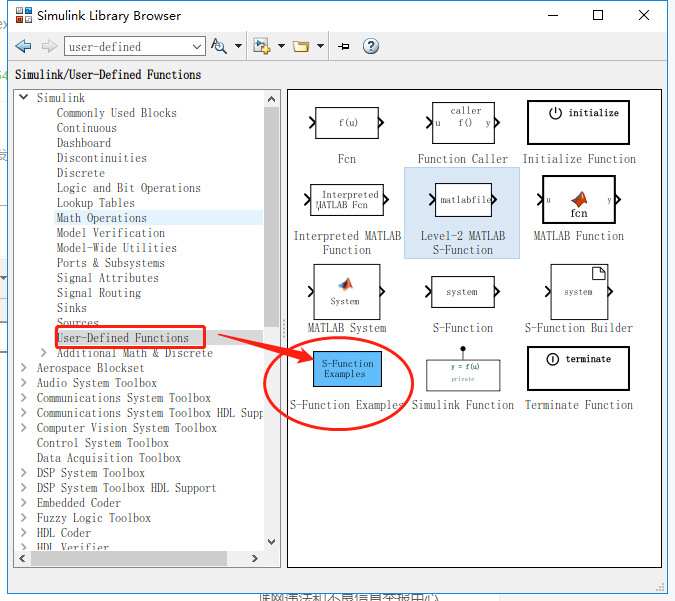Screen dimensions: 675x601
Task: Click the back navigation arrow
Action: 23,46
